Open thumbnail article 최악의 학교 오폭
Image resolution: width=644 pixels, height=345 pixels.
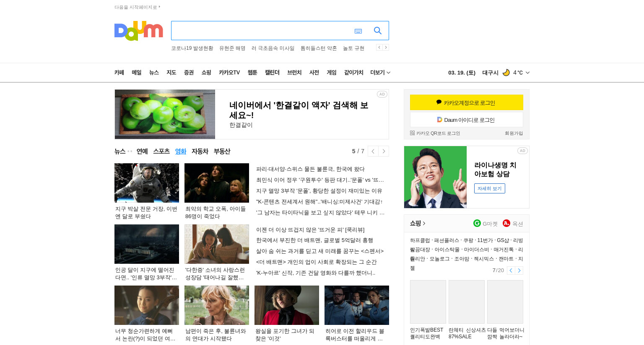(x=217, y=183)
